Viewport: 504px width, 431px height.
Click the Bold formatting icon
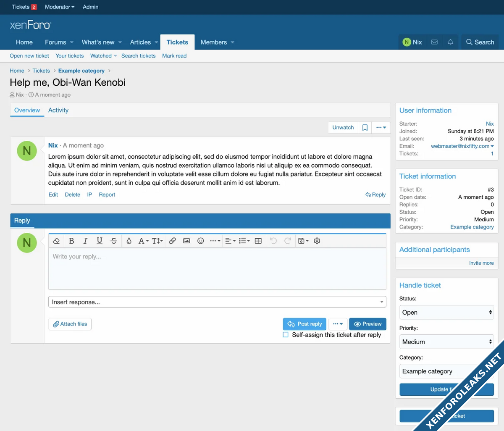(71, 241)
